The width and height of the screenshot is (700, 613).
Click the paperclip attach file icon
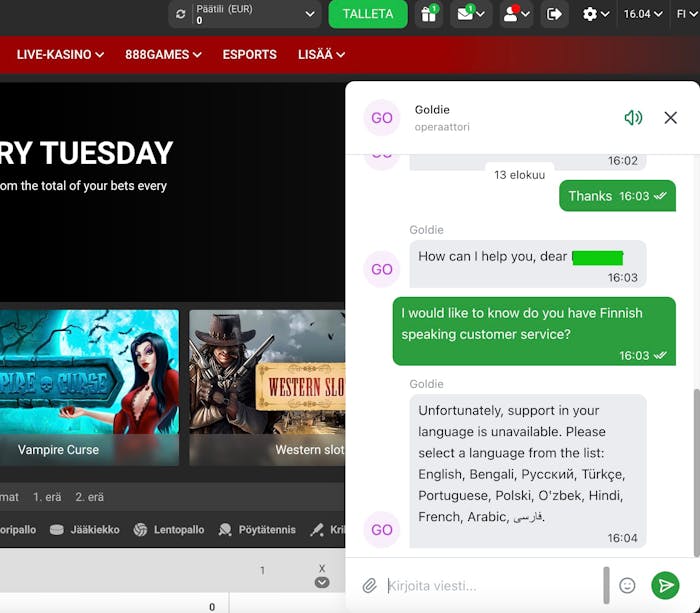coord(369,585)
